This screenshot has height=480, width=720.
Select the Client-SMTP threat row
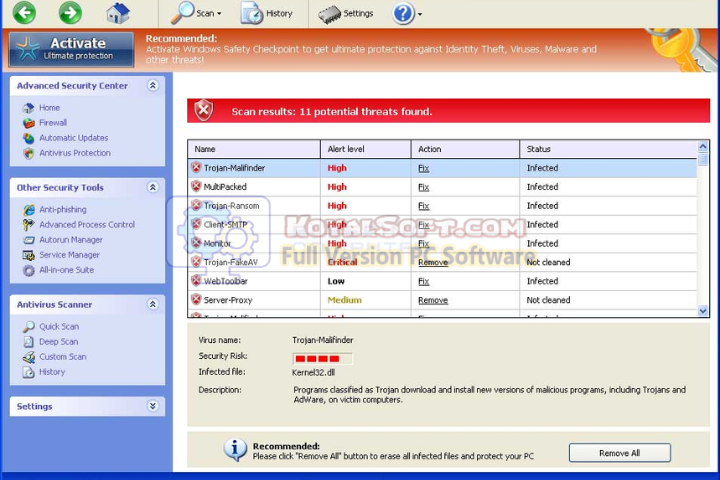point(442,225)
